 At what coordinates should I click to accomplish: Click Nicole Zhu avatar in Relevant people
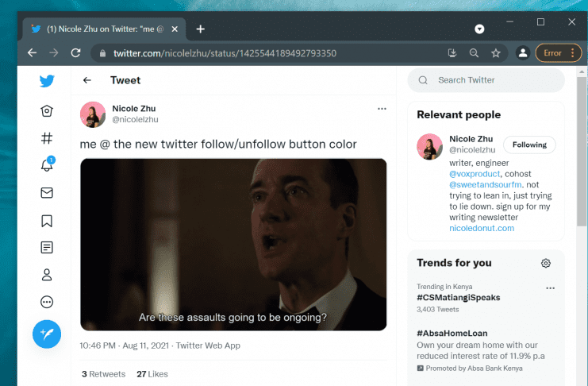click(x=429, y=146)
